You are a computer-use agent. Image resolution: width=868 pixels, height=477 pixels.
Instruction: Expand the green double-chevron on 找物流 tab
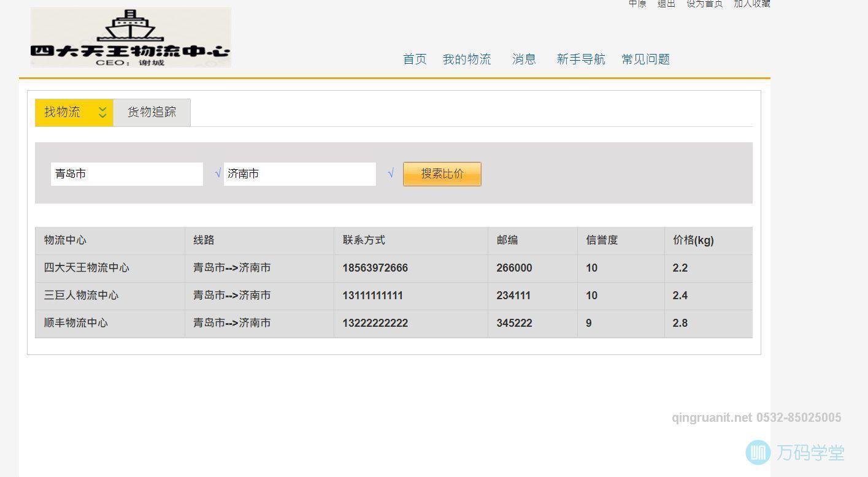(x=102, y=112)
